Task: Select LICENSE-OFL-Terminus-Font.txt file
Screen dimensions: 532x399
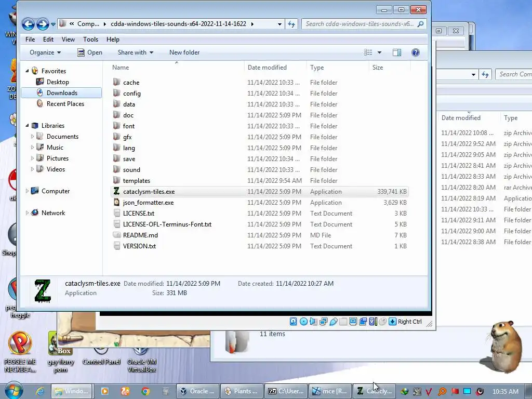Action: [167, 224]
